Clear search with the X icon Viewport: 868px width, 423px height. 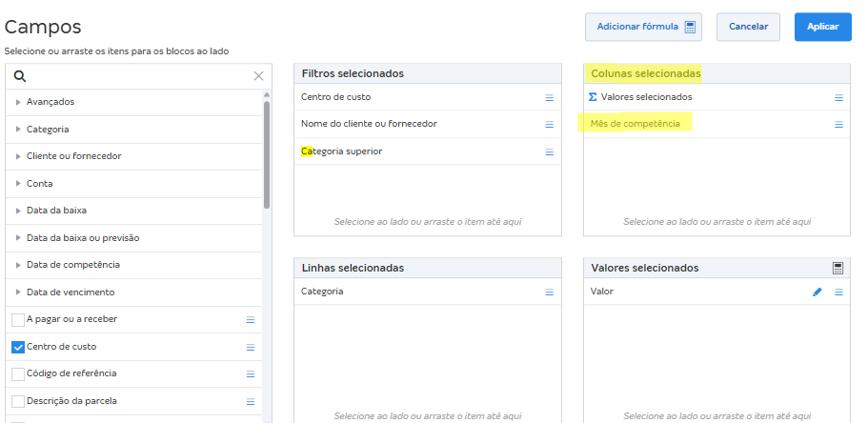[x=258, y=76]
